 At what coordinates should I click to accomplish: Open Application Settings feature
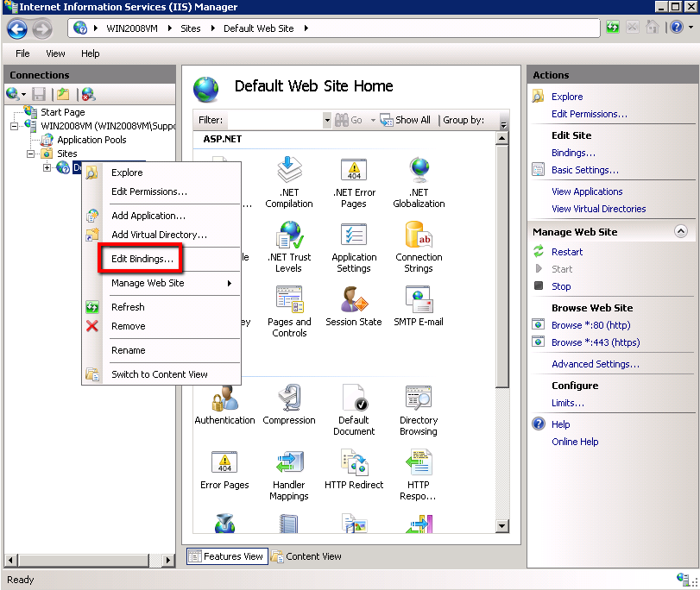pyautogui.click(x=354, y=248)
